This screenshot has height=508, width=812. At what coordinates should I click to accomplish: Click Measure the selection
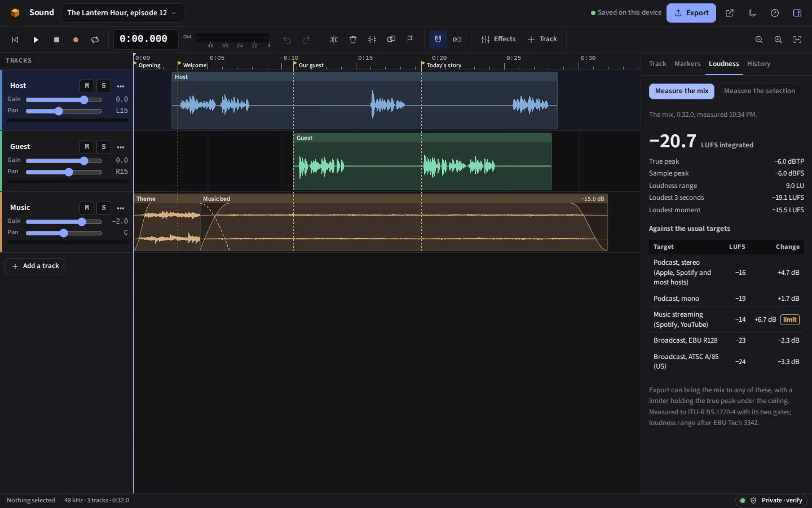(760, 91)
